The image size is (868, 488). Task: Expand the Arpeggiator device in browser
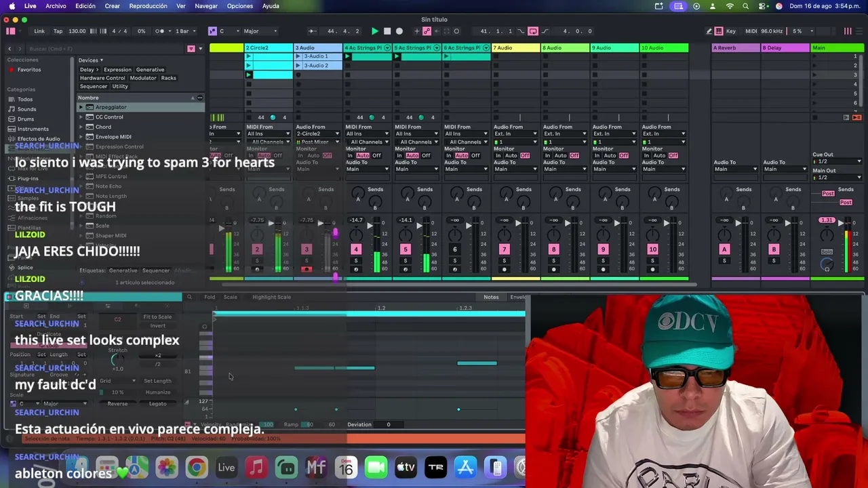[81, 107]
